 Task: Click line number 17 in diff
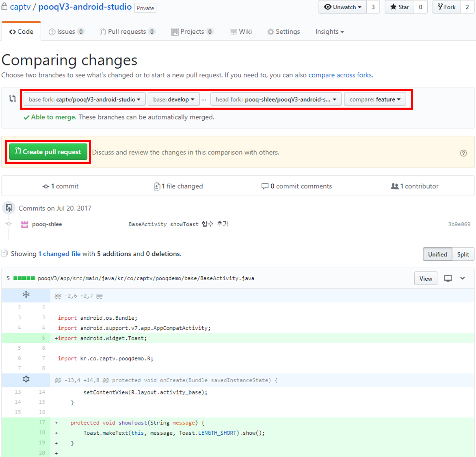click(x=42, y=422)
